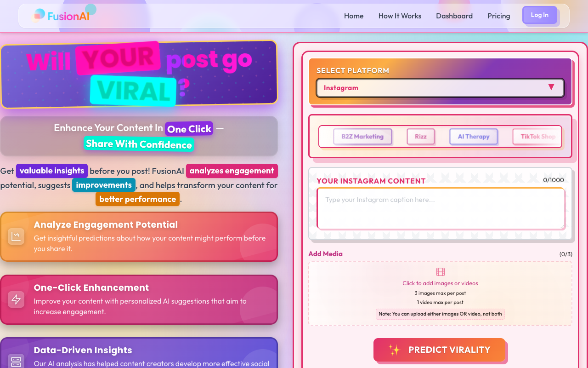This screenshot has width=588, height=368.
Task: Click the Predict Virality button
Action: tap(439, 350)
